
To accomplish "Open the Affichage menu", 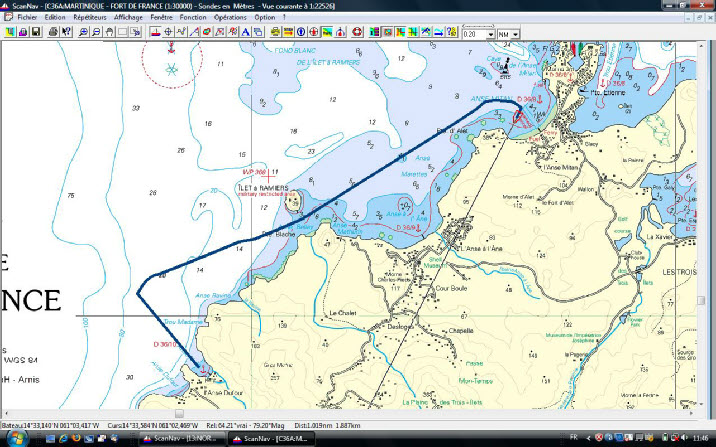I will pyautogui.click(x=127, y=18).
